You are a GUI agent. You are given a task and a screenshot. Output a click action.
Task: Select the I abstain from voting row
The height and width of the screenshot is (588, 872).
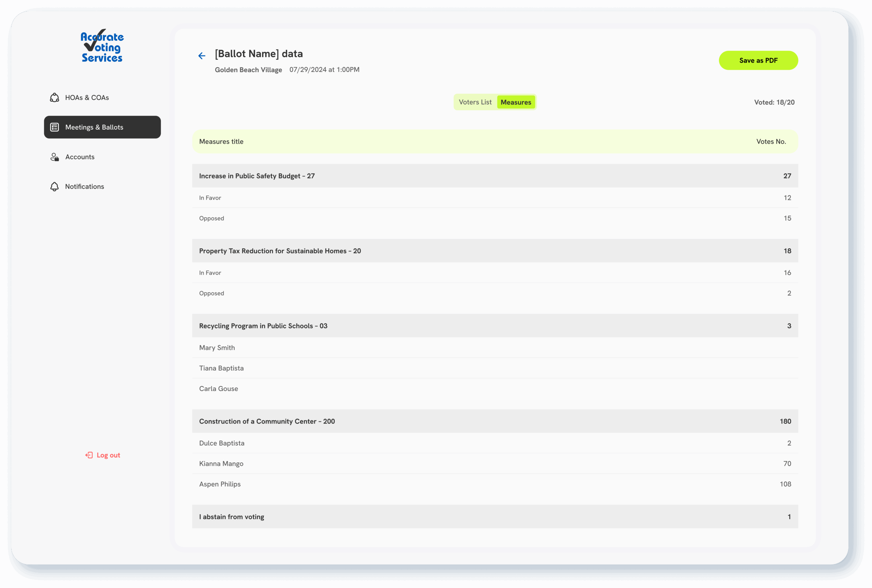pos(495,517)
